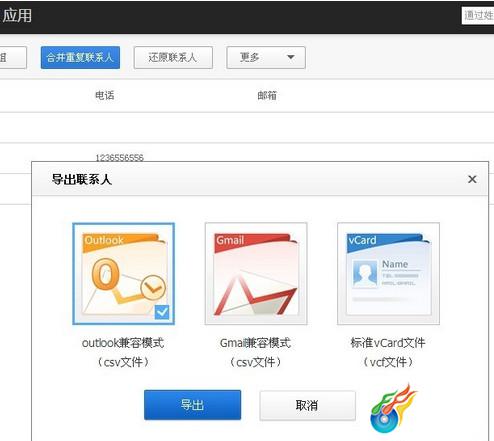This screenshot has height=441, width=494.
Task: Click the 电话 column header
Action: [x=105, y=96]
